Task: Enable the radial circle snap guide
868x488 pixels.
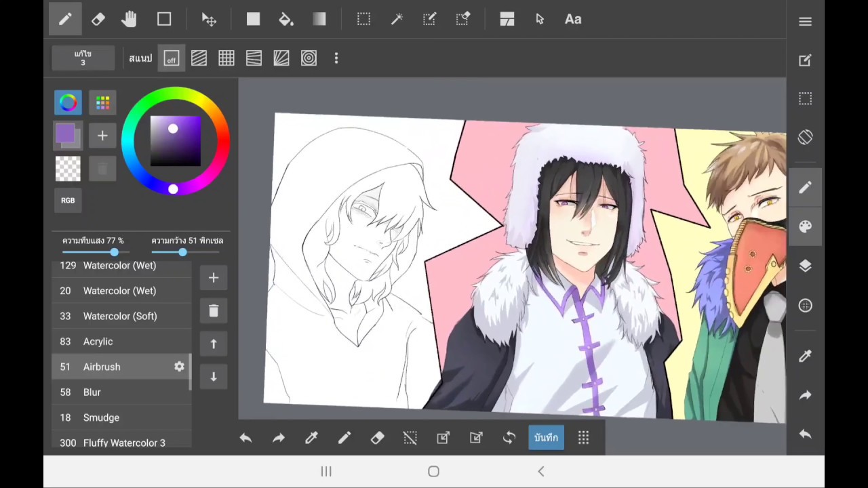Action: (309, 58)
